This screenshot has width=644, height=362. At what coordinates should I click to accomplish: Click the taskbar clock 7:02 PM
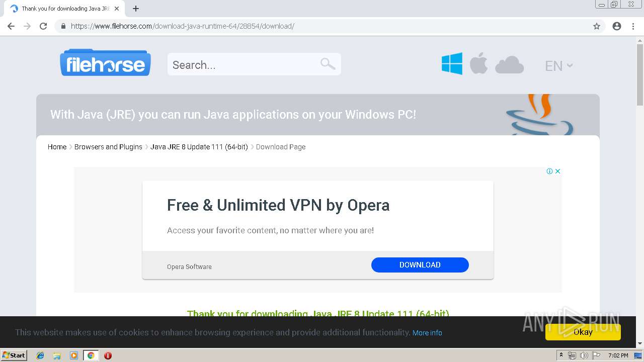coord(618,355)
